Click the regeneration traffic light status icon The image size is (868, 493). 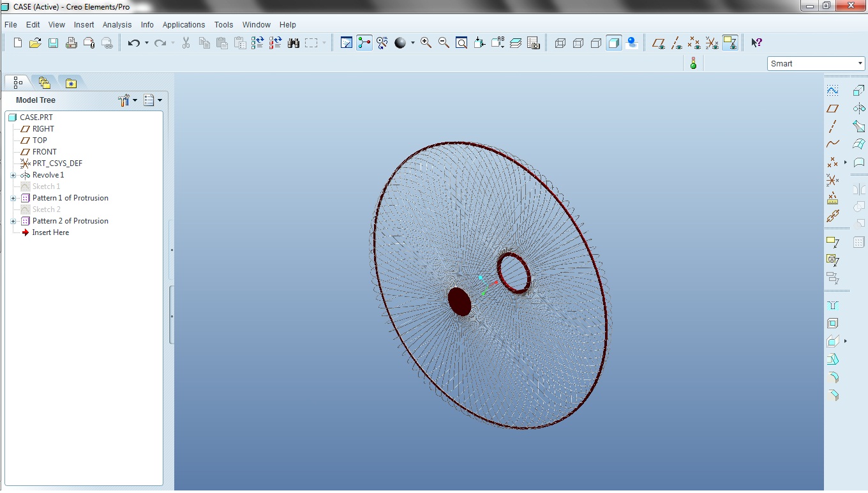[x=693, y=63]
